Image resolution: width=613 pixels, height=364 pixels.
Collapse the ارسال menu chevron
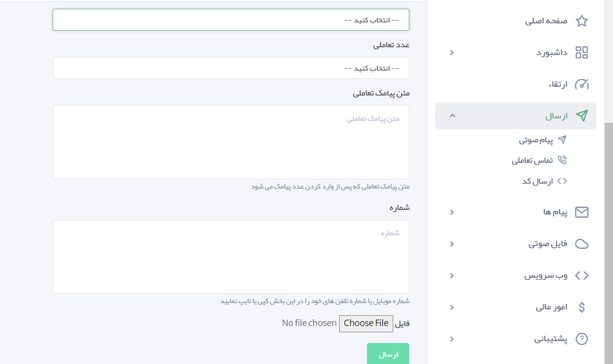pos(452,115)
